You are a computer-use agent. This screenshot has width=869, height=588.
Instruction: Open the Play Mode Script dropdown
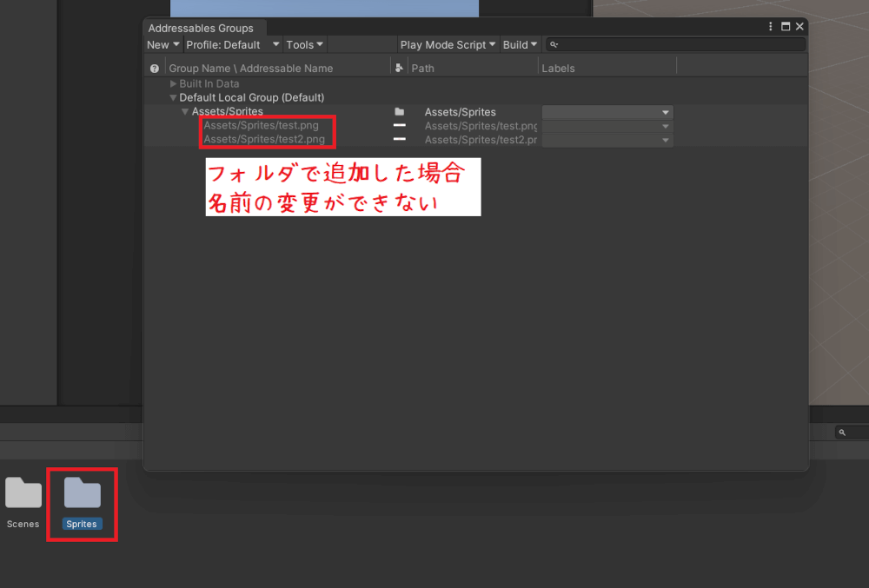(x=447, y=43)
